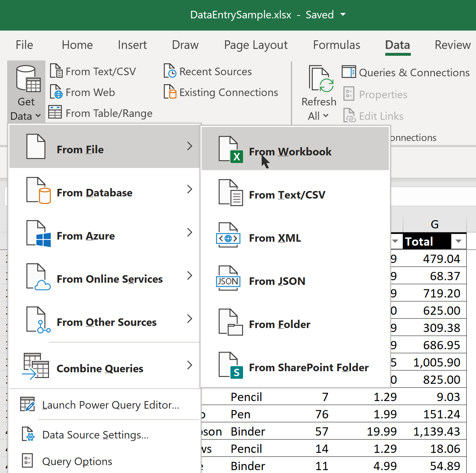Open the file name Saved dropdown arrow

(343, 14)
